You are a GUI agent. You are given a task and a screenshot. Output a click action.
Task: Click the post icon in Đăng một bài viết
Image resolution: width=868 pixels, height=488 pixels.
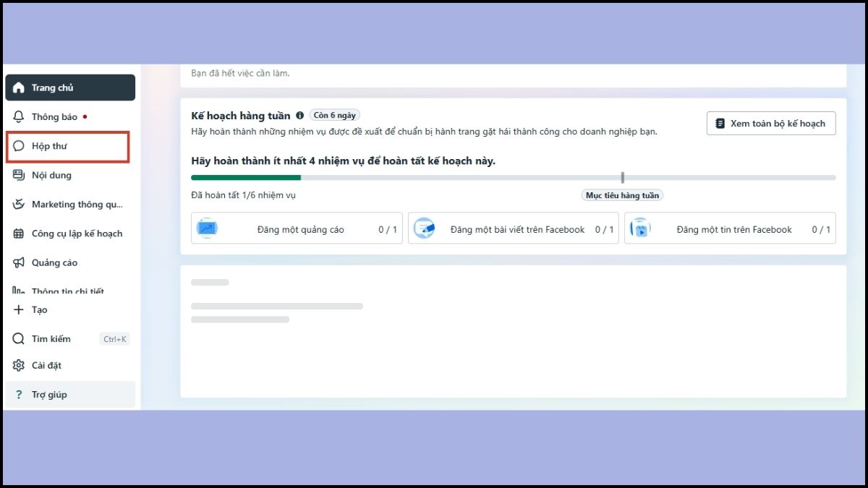click(424, 228)
